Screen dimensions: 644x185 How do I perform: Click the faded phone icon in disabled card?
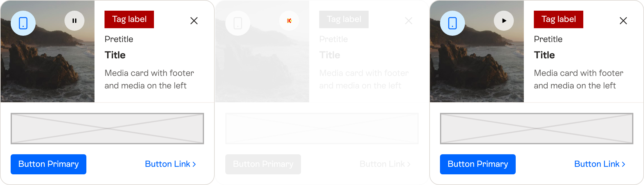(x=238, y=23)
